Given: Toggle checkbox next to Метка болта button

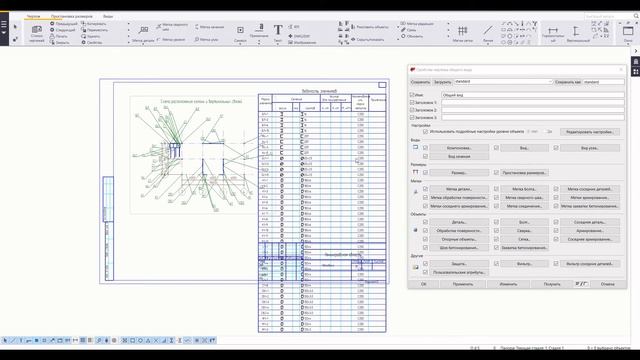Looking at the screenshot, I should (x=496, y=189).
